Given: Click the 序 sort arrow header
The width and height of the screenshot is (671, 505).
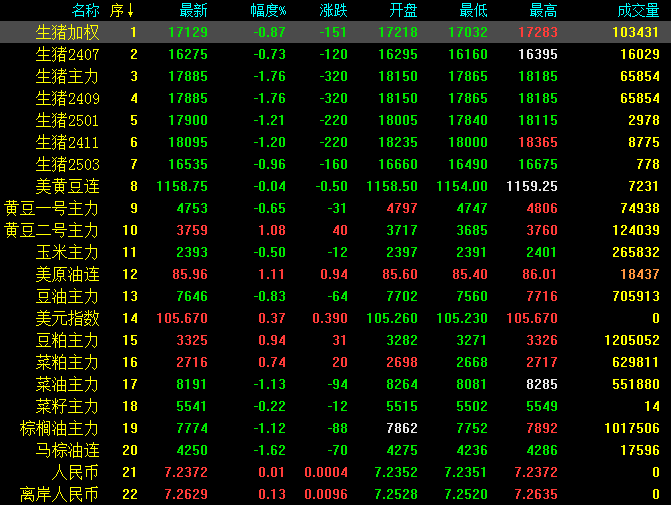Looking at the screenshot, I should pyautogui.click(x=122, y=10).
